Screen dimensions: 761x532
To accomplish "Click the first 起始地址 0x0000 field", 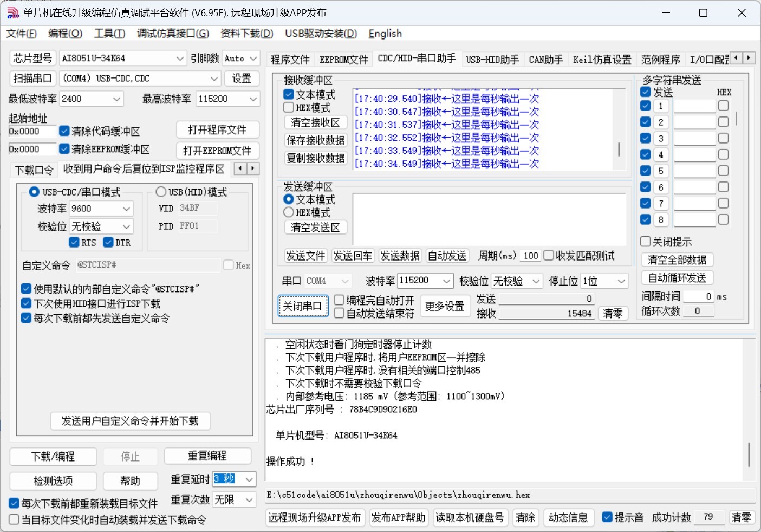I will click(x=32, y=131).
